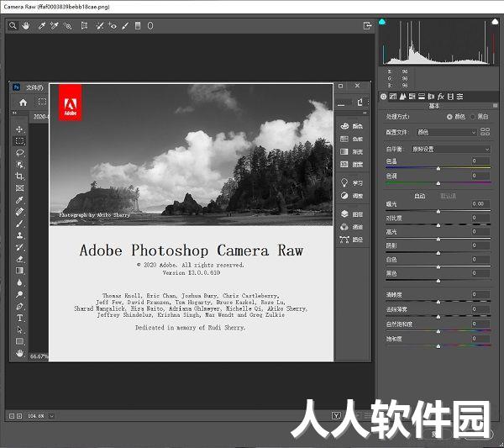Screen dimensions: 504x448
Task: Switch to the Tone Curve panel tab
Action: [393, 97]
